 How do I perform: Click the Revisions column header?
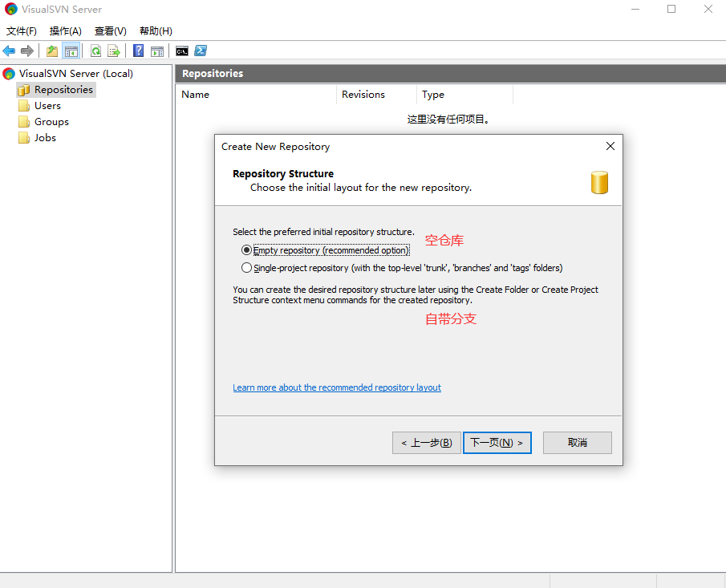363,95
